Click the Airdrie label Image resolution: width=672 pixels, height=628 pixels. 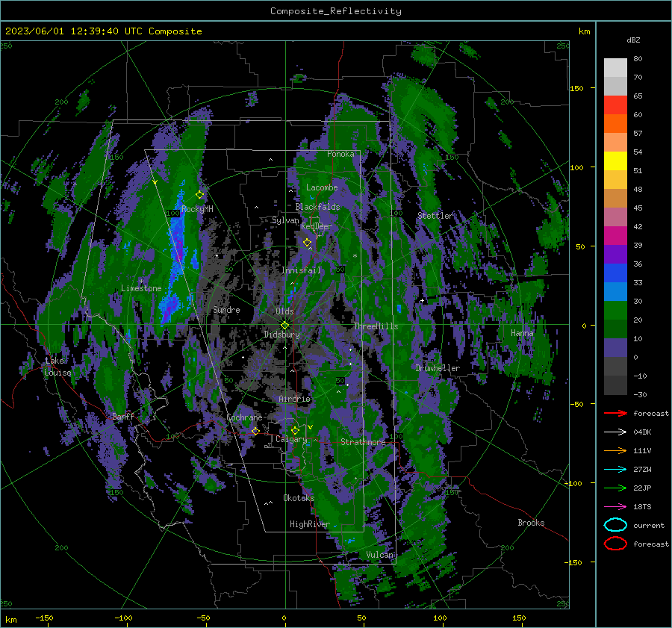(294, 399)
